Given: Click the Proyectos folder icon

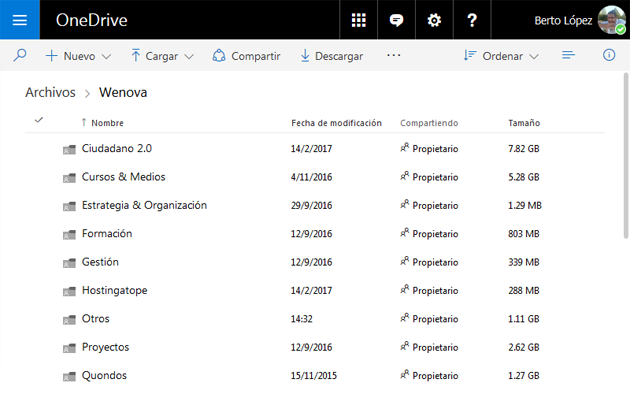Looking at the screenshot, I should pyautogui.click(x=69, y=348).
